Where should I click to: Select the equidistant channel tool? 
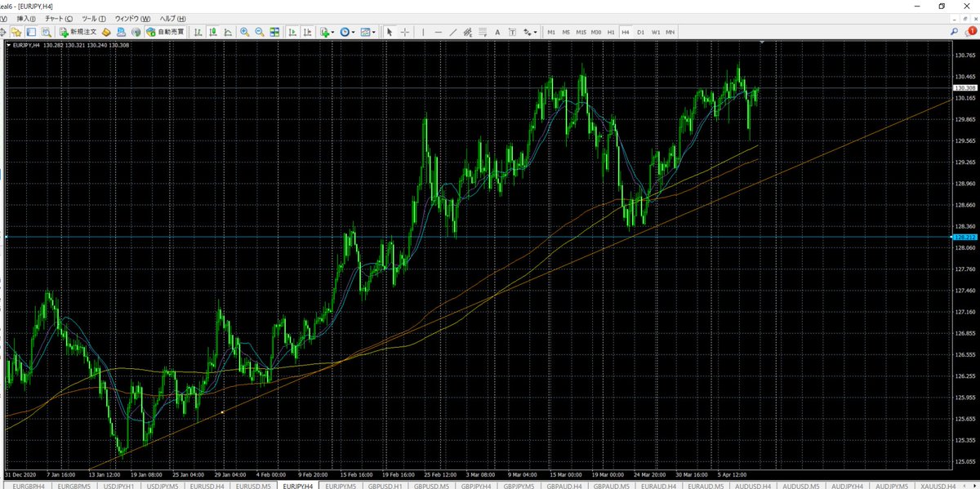click(x=468, y=32)
